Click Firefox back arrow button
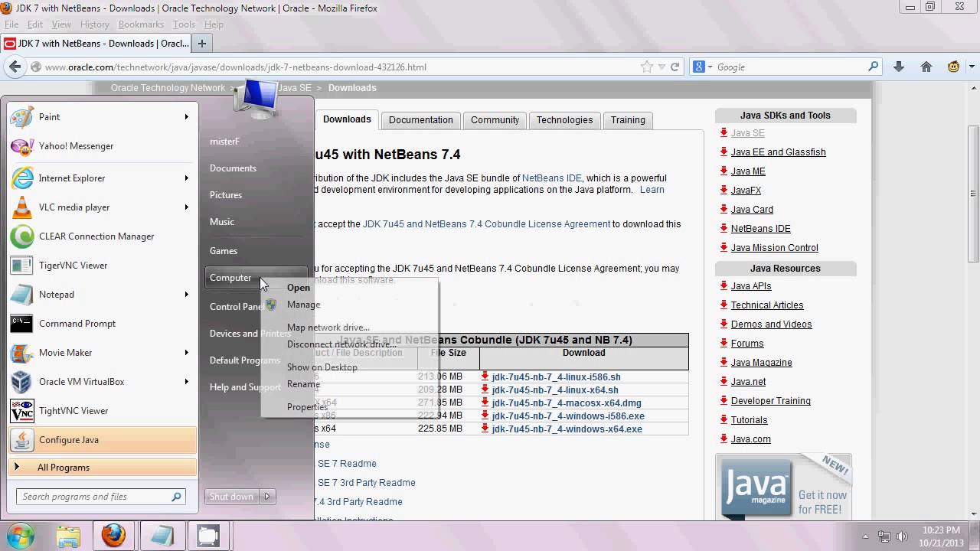This screenshot has height=551, width=980. [15, 67]
